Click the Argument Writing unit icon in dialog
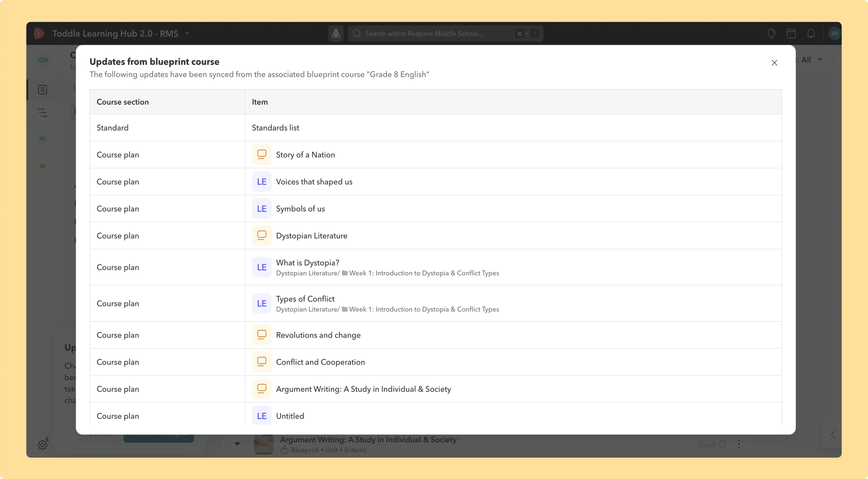 tap(262, 389)
